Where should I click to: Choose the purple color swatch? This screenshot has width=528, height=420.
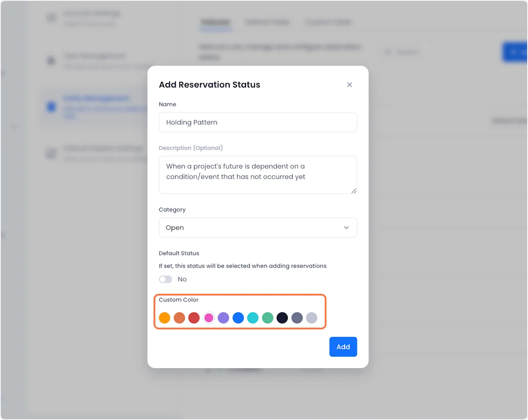click(x=224, y=318)
